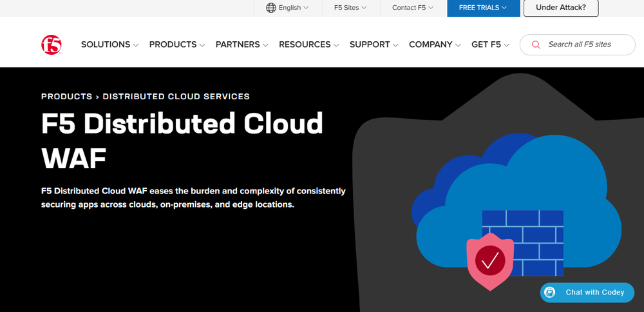Click the Codey chat robot icon

point(549,292)
